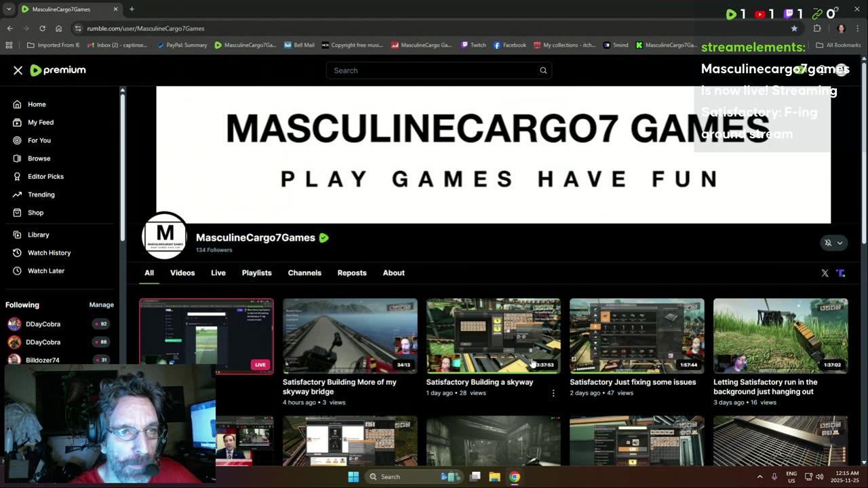Switch to the Videos tab
The height and width of the screenshot is (488, 868).
(182, 273)
